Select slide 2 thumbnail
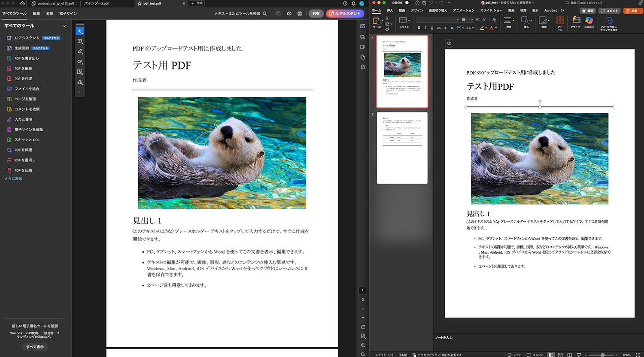Screen dimensions: 644x357 (x=402, y=148)
